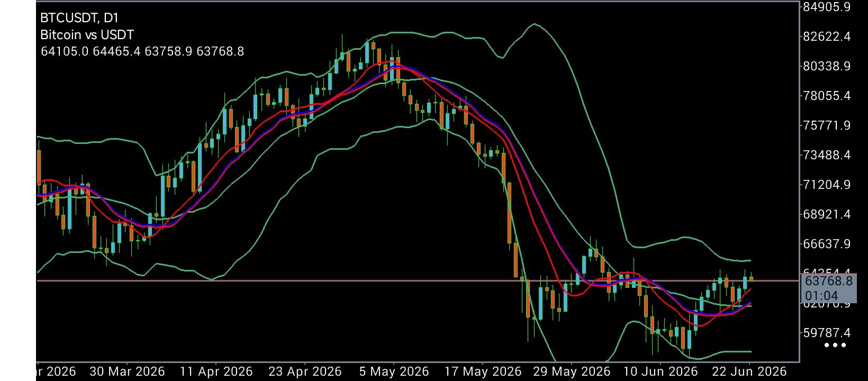The height and width of the screenshot is (381, 868).
Task: Open the three-dots more options menu
Action: coord(835,346)
